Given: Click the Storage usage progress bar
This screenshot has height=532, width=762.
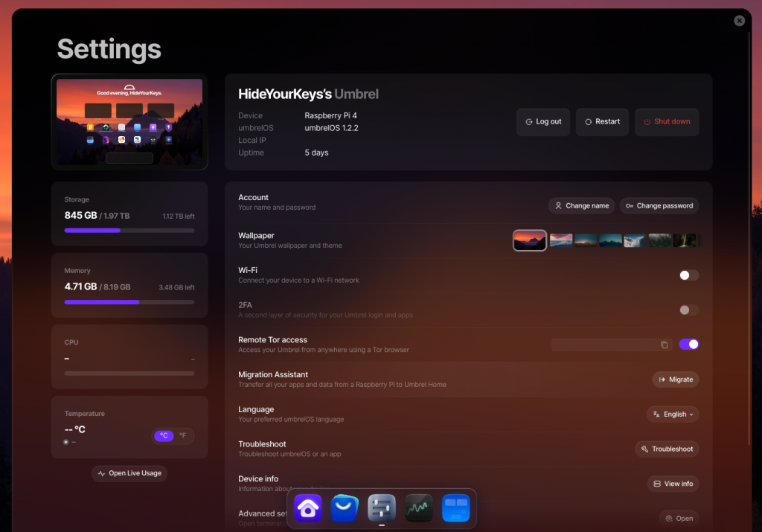Looking at the screenshot, I should pyautogui.click(x=129, y=231).
